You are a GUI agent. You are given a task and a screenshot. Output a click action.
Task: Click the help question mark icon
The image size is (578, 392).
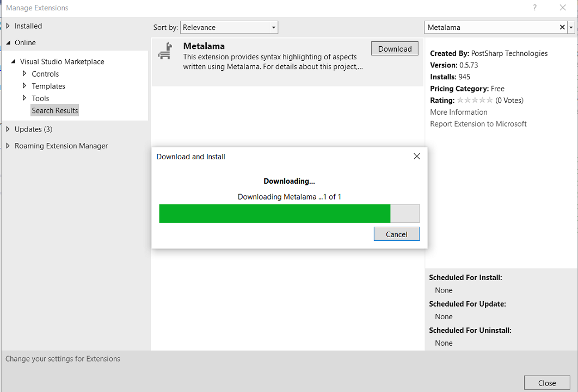(535, 8)
